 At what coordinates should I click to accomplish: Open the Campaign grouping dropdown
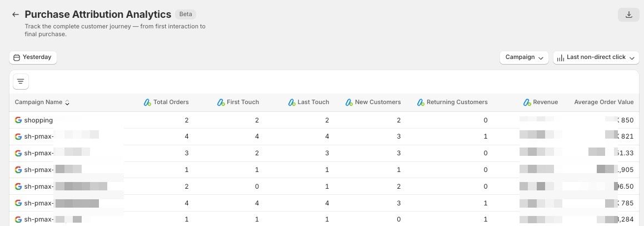(x=524, y=57)
